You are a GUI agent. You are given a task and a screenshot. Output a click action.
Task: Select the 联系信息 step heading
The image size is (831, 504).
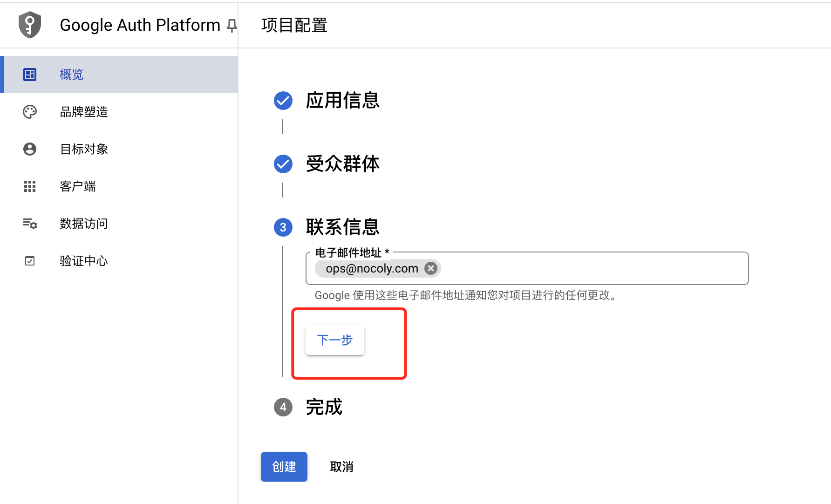(x=343, y=227)
